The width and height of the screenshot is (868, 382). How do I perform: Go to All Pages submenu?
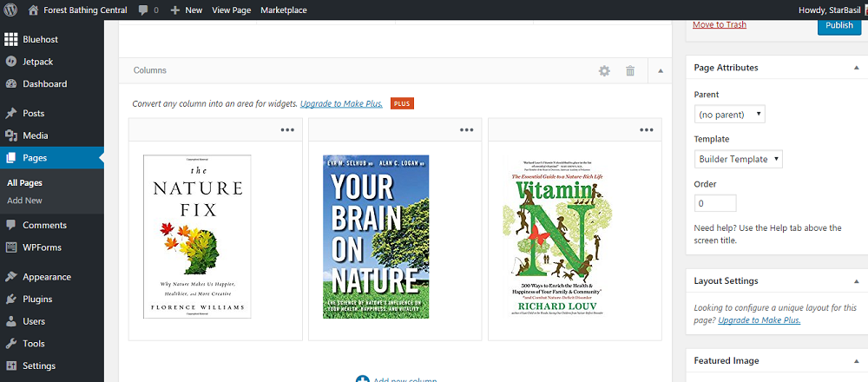24,182
